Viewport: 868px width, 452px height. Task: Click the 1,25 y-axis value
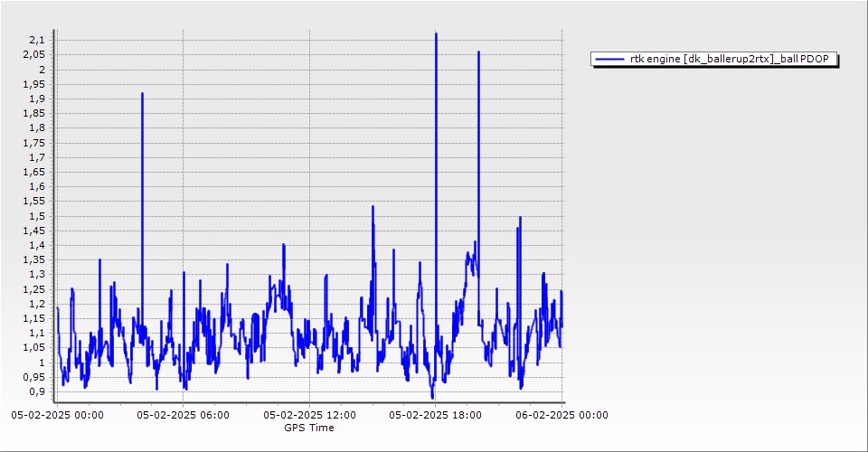coord(33,289)
